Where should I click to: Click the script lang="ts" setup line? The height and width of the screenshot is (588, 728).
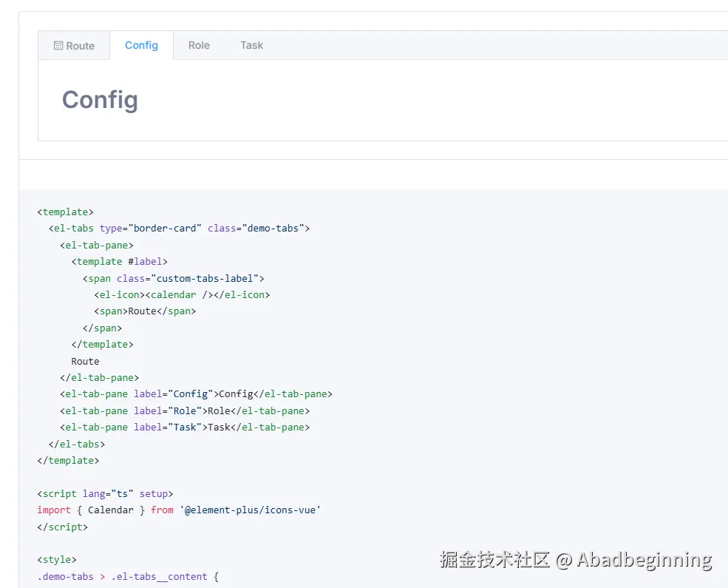point(106,493)
